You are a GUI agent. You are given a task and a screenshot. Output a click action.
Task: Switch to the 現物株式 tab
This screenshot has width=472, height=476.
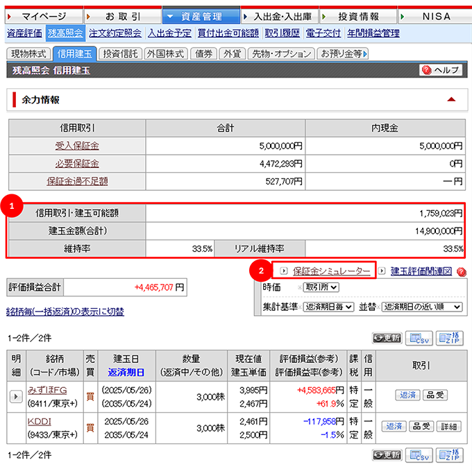[x=28, y=53]
